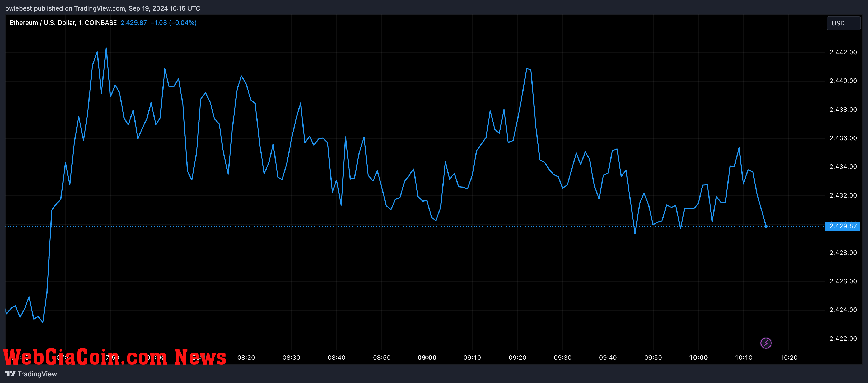
Task: Click the 10:10 time axis label
Action: (x=744, y=358)
